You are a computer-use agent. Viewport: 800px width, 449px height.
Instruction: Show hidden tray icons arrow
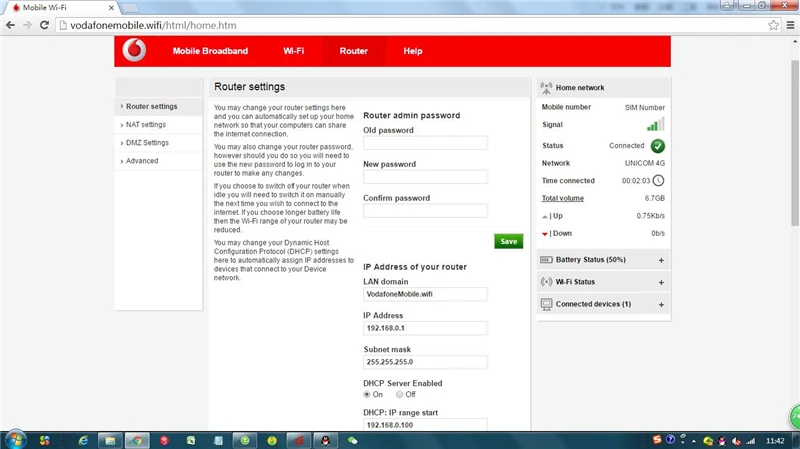pos(694,441)
